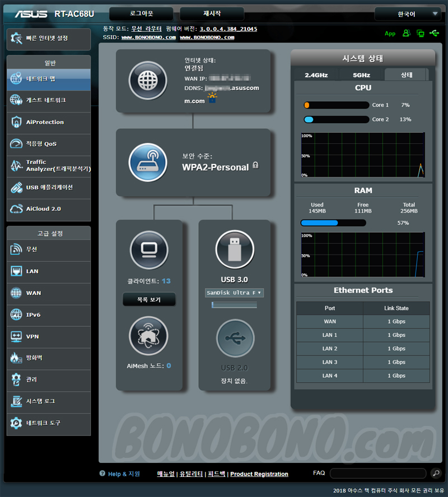Select 네트워크 맵 in the sidebar
The width and height of the screenshot is (448, 497).
[x=49, y=79]
